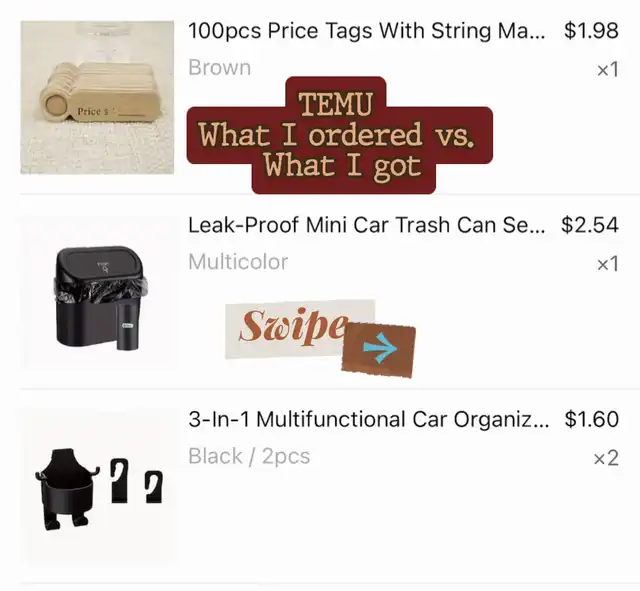
Task: Open Leak-Proof Mini Car Trash Can title
Action: pyautogui.click(x=366, y=225)
